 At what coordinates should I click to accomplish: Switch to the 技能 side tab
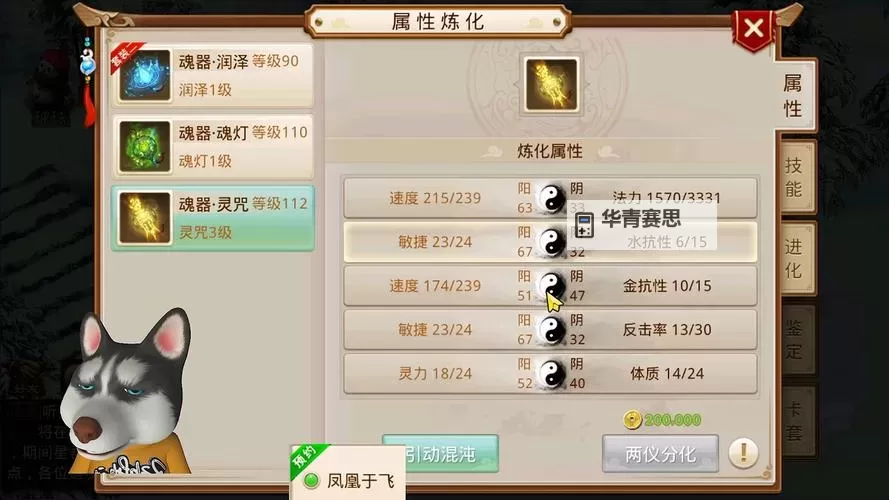click(796, 177)
